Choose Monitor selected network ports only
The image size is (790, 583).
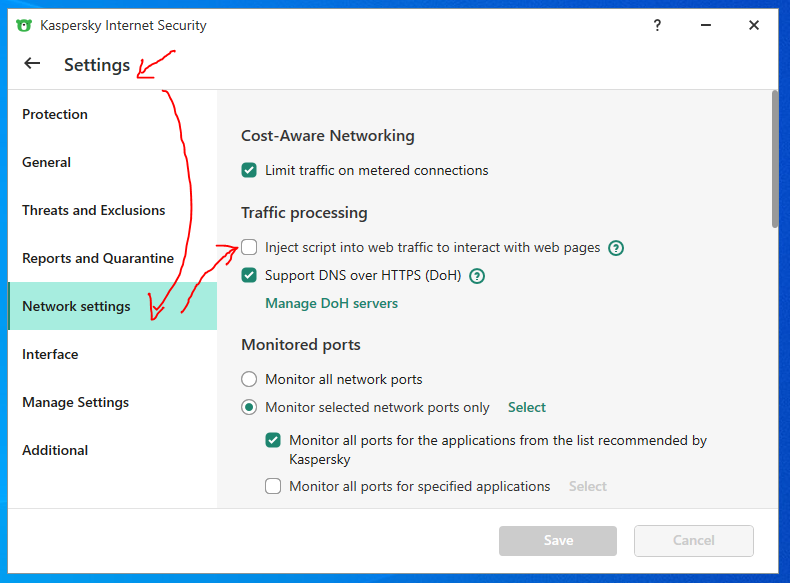coord(249,408)
